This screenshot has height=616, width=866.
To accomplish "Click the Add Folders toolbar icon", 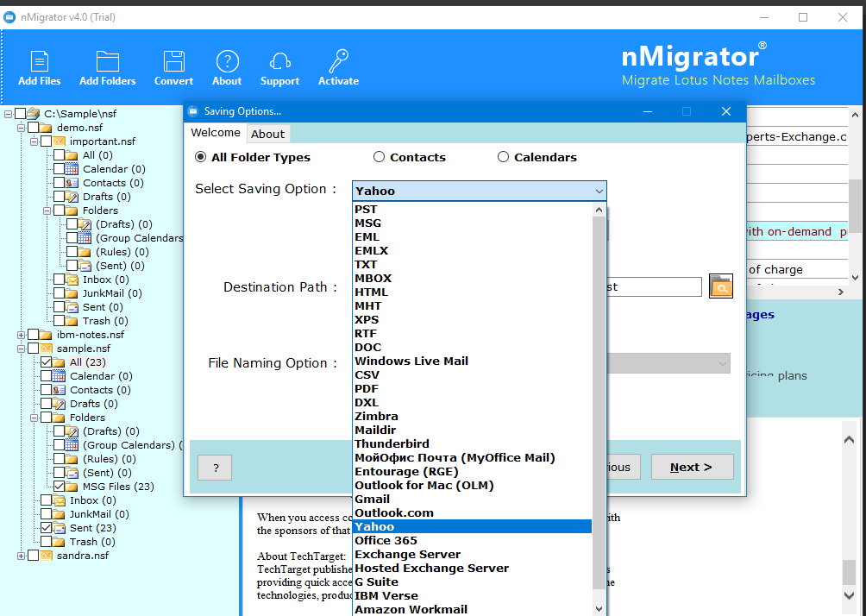I will click(107, 61).
